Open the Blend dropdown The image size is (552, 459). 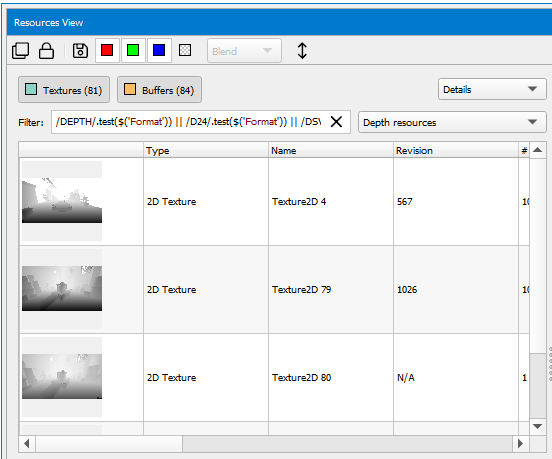tap(244, 51)
